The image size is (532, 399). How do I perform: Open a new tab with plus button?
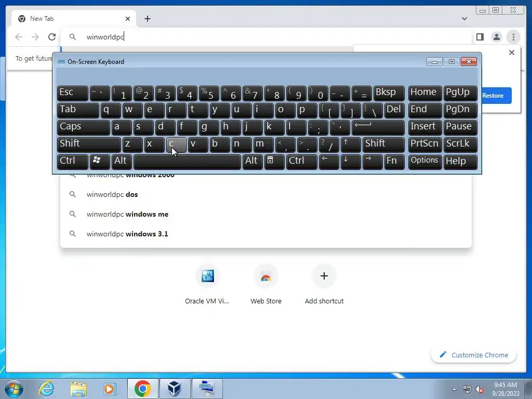coord(147,19)
